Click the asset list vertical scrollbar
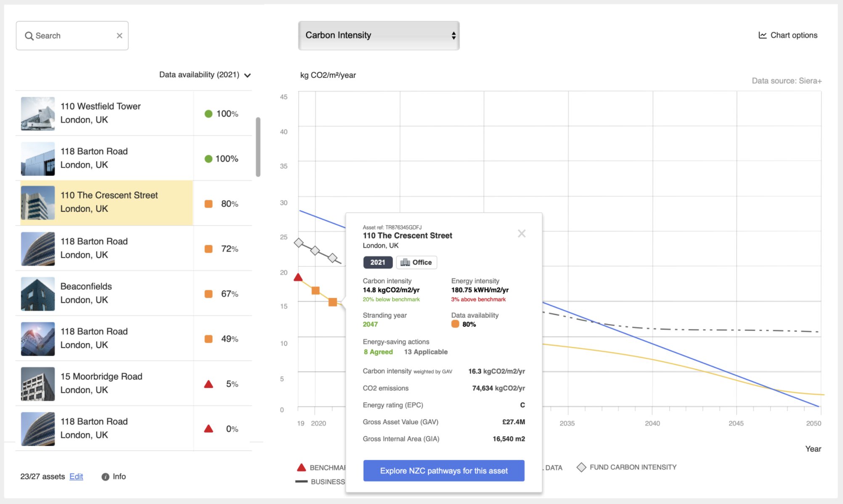 258,147
